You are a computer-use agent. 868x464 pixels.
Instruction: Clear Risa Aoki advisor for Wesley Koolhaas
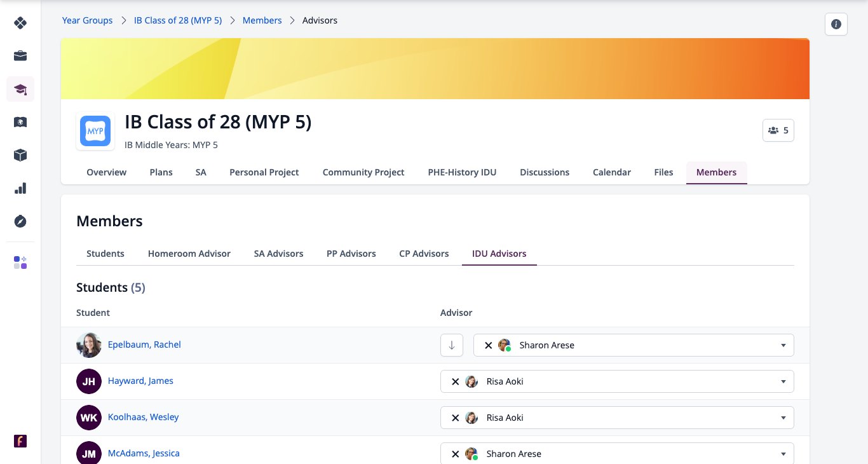[455, 418]
